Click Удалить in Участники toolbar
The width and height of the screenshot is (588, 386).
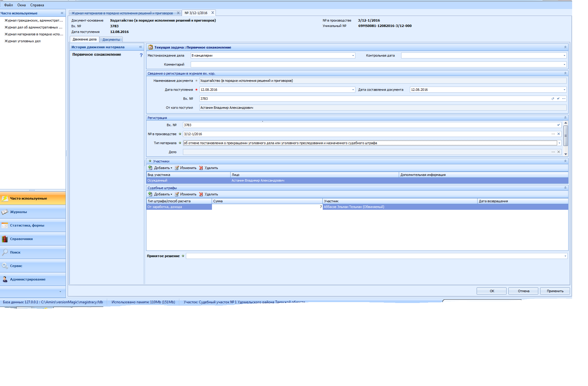click(209, 168)
